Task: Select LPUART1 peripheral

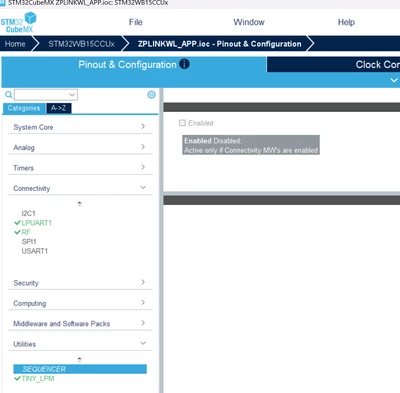Action: [36, 223]
